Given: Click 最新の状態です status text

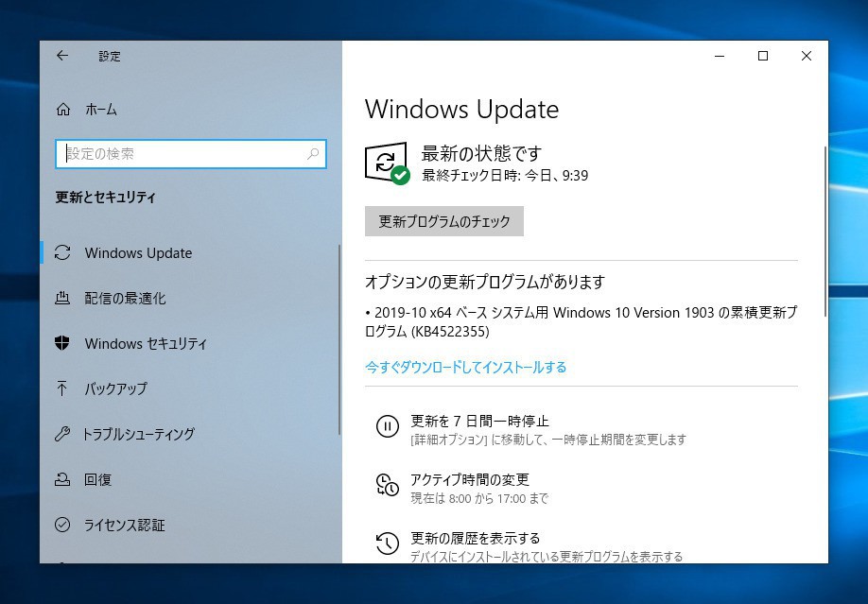Looking at the screenshot, I should click(x=481, y=153).
